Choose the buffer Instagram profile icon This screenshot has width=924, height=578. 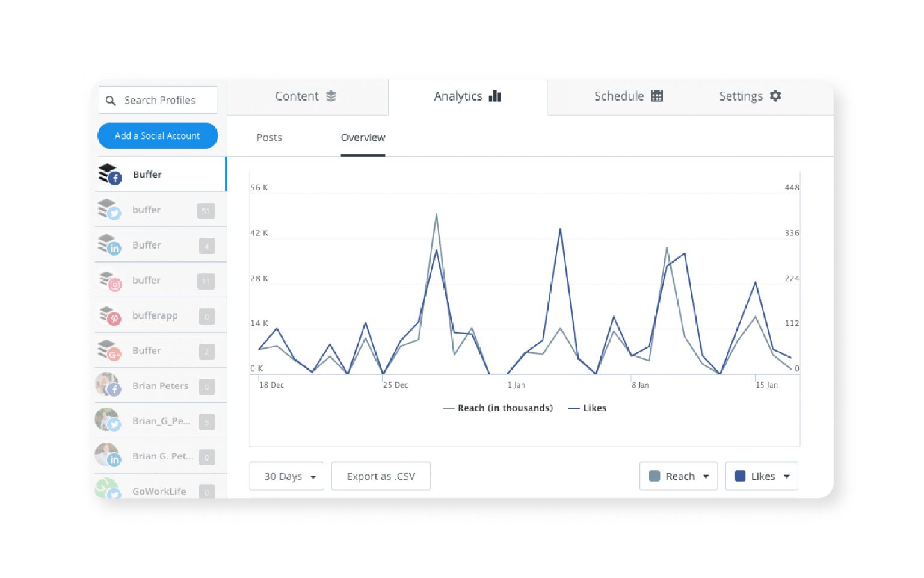[x=110, y=281]
